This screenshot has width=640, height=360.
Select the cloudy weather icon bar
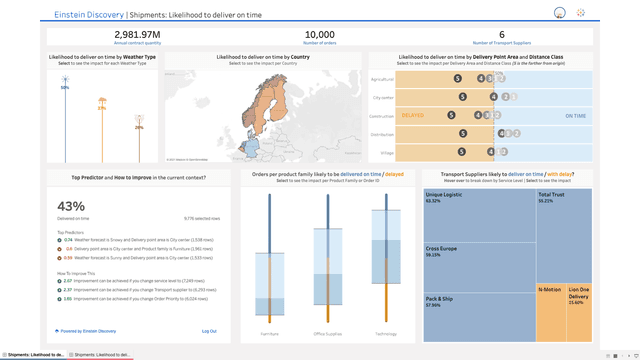click(102, 130)
